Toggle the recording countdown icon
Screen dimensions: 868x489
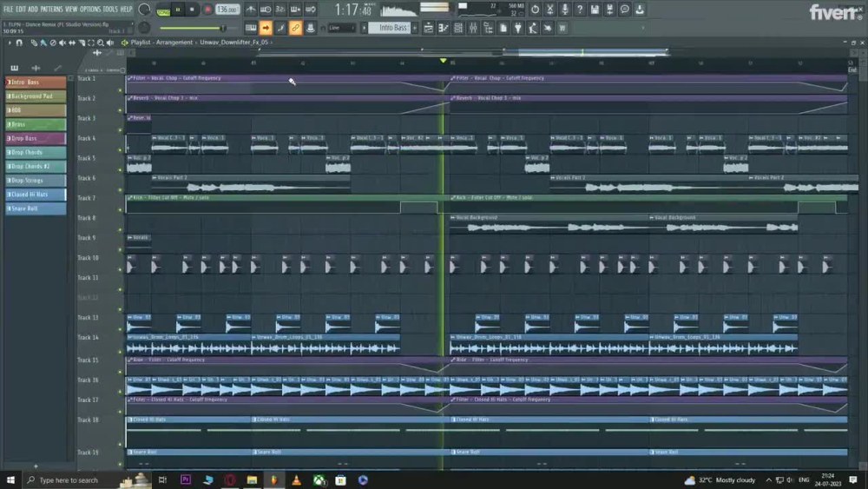pyautogui.click(x=280, y=10)
